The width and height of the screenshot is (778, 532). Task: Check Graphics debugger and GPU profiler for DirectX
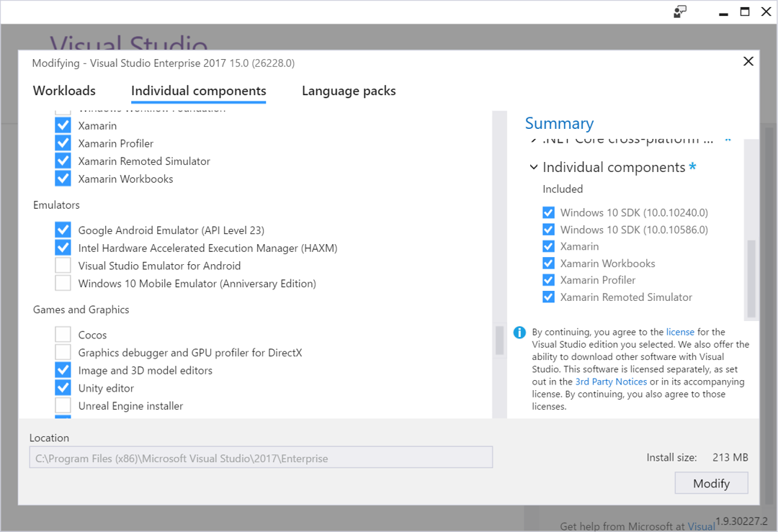click(x=63, y=352)
